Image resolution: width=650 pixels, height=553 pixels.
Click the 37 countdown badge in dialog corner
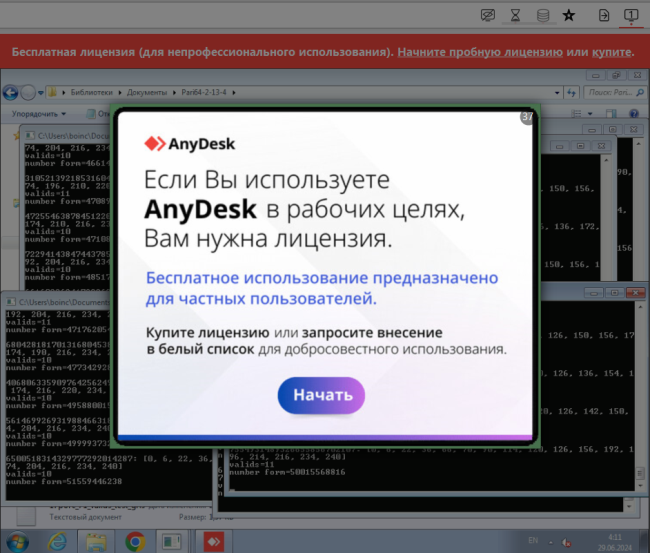(527, 117)
